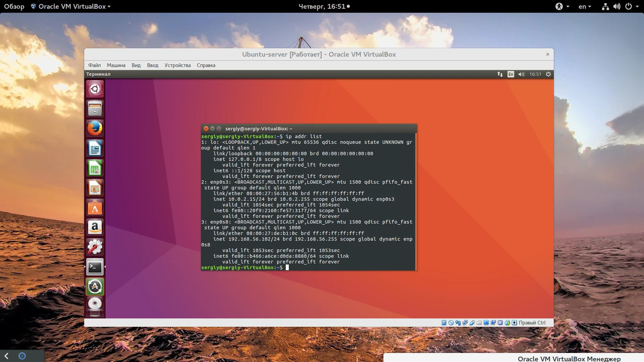Expand the Oracle VM VirtualBox app menu

coord(71,6)
